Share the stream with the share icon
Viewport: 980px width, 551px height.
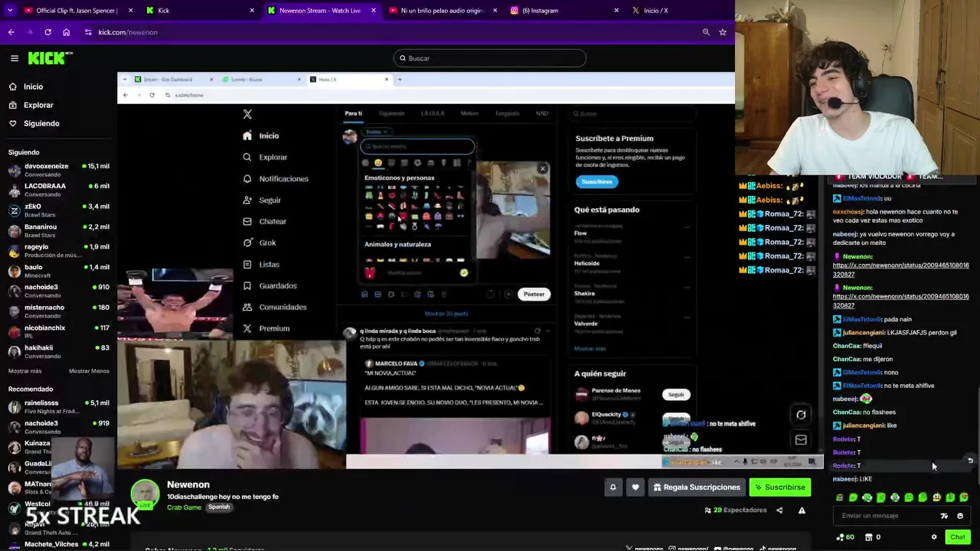[779, 510]
